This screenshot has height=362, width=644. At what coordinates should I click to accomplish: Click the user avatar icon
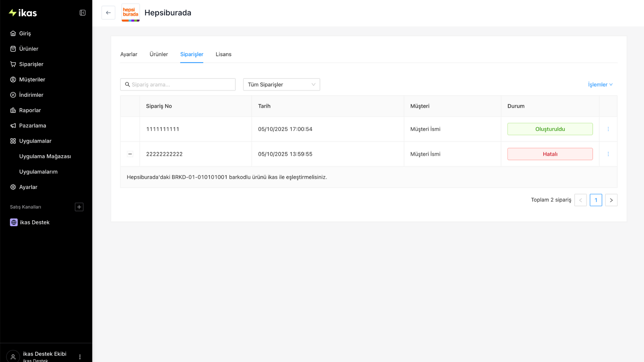click(x=13, y=357)
